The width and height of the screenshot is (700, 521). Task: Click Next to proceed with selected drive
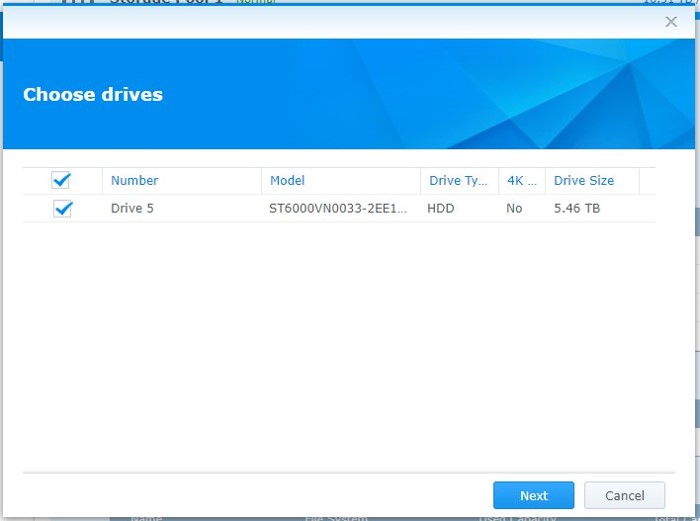click(533, 495)
